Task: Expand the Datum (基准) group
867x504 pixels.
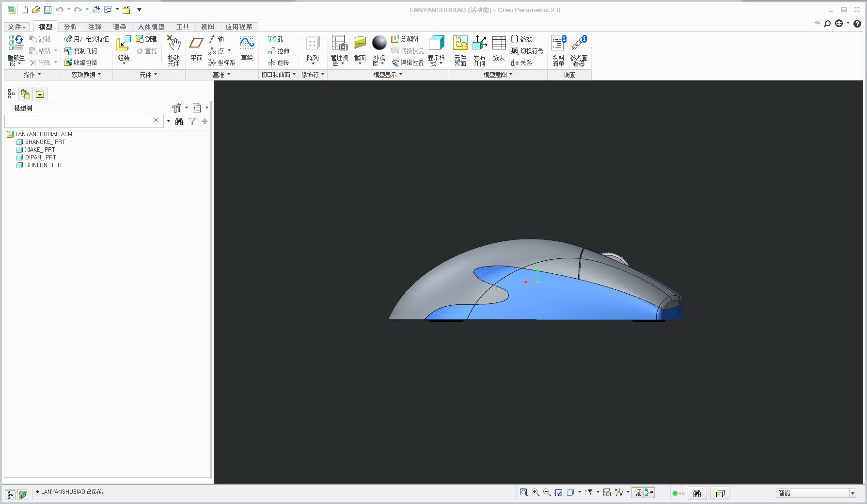Action: click(x=221, y=75)
